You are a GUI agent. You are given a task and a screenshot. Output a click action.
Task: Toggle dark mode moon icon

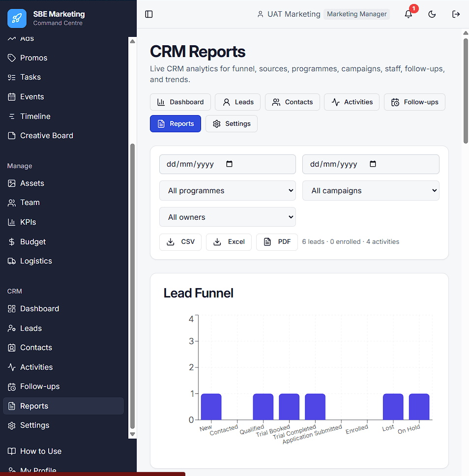pyautogui.click(x=432, y=14)
